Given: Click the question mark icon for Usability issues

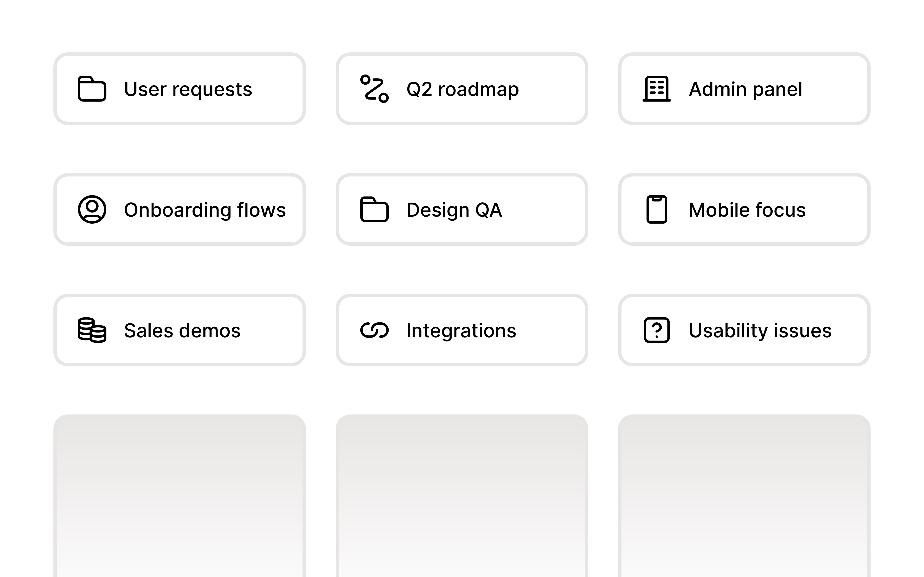Looking at the screenshot, I should [656, 330].
